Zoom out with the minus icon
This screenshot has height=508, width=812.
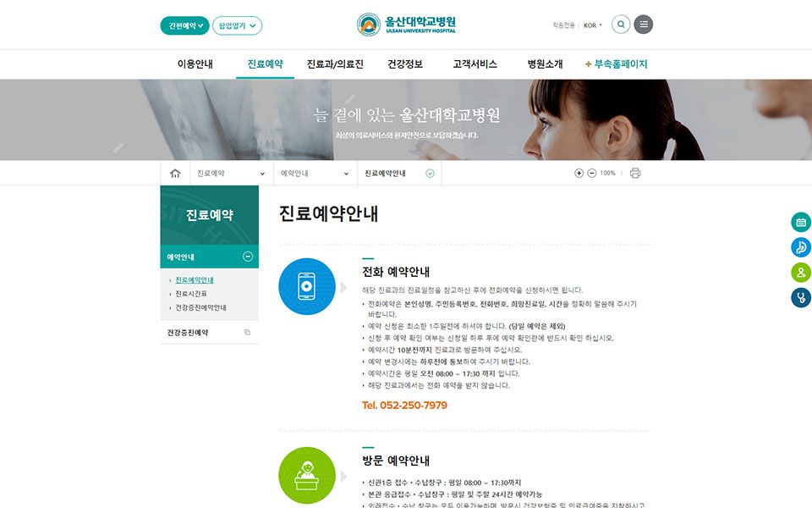pyautogui.click(x=592, y=173)
